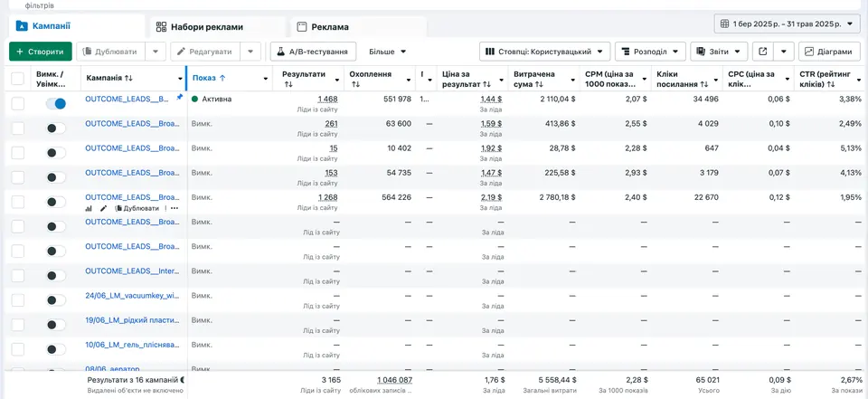The height and width of the screenshot is (399, 868).
Task: Open the Кампанія column header menu arrow
Action: (x=181, y=80)
